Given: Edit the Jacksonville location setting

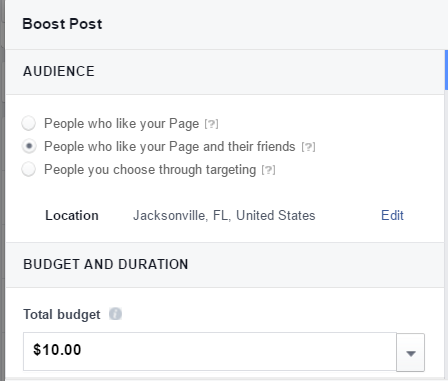Looking at the screenshot, I should pyautogui.click(x=392, y=216).
